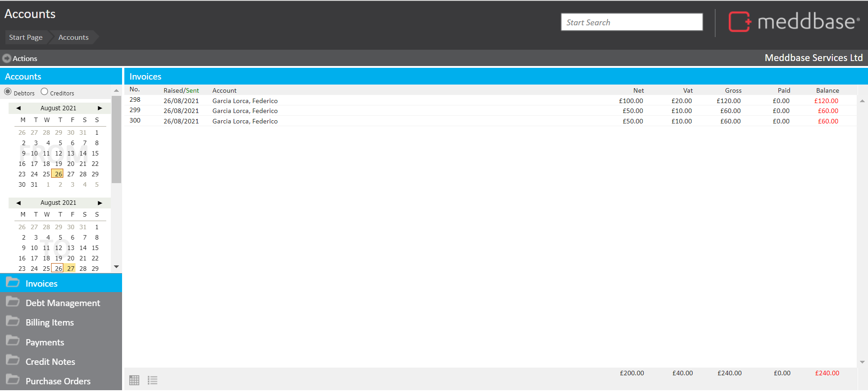Go to next month in To calendar
Viewport: 868px width, 392px height.
[100, 203]
